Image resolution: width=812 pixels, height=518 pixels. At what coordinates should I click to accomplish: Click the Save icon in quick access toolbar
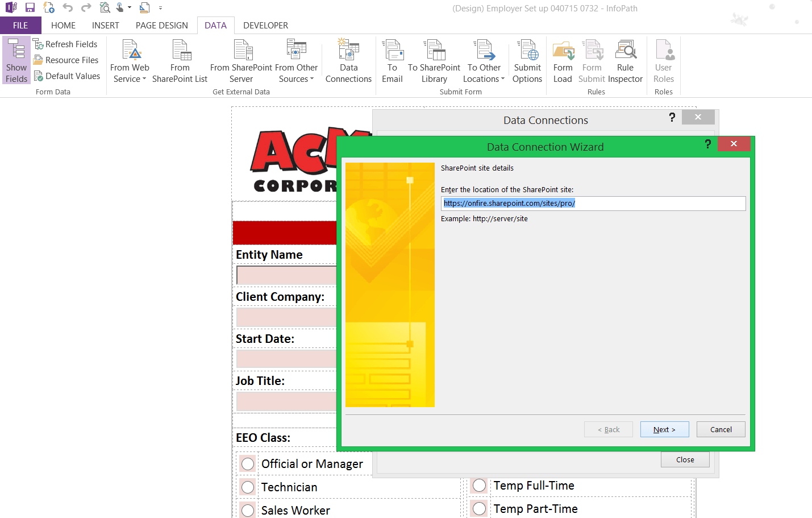pos(30,8)
